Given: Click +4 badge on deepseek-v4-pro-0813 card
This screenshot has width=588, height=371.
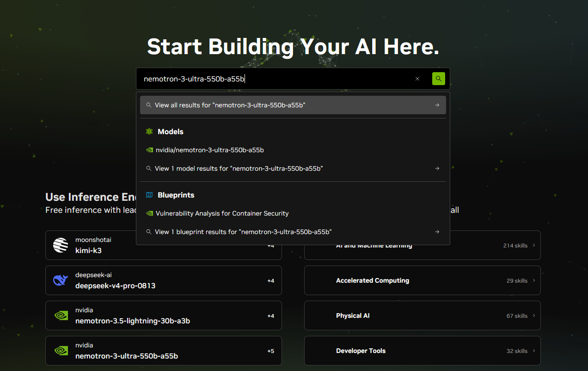Looking at the screenshot, I should [x=271, y=281].
